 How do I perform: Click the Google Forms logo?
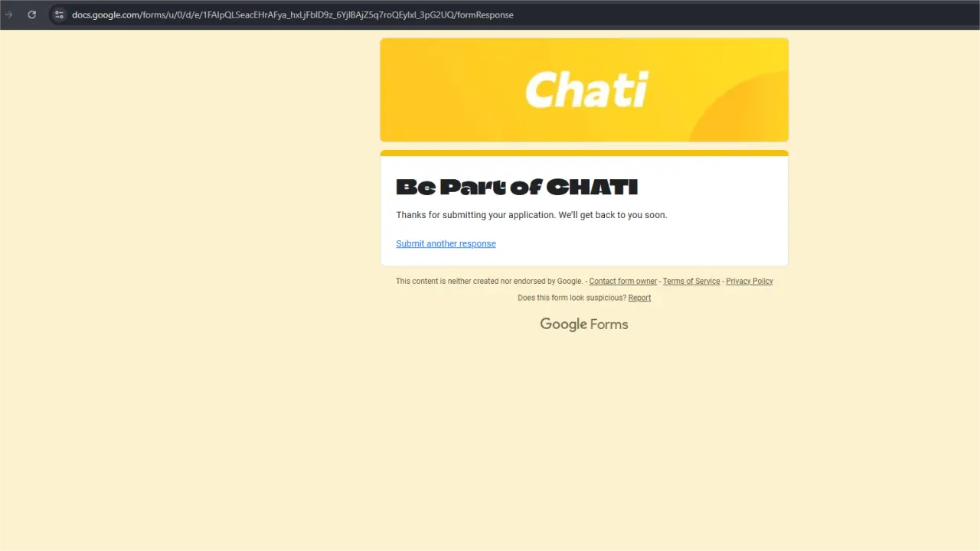(584, 324)
